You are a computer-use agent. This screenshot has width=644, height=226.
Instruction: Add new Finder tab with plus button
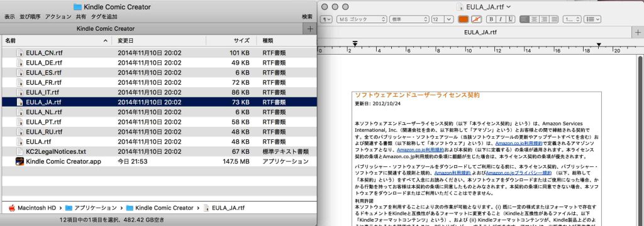click(309, 29)
